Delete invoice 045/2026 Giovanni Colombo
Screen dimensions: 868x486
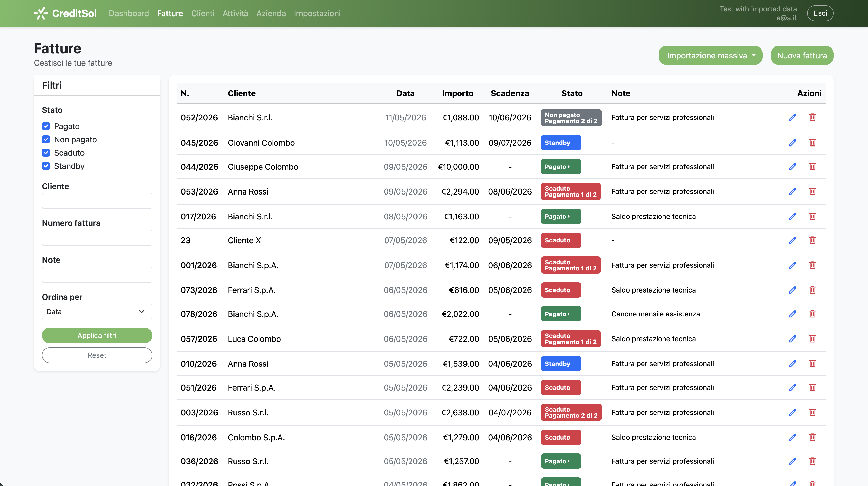812,143
